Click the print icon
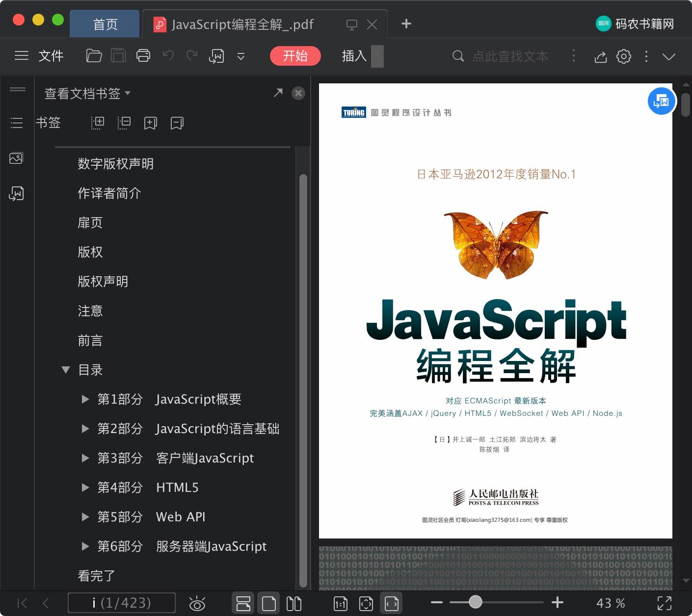 (x=143, y=56)
